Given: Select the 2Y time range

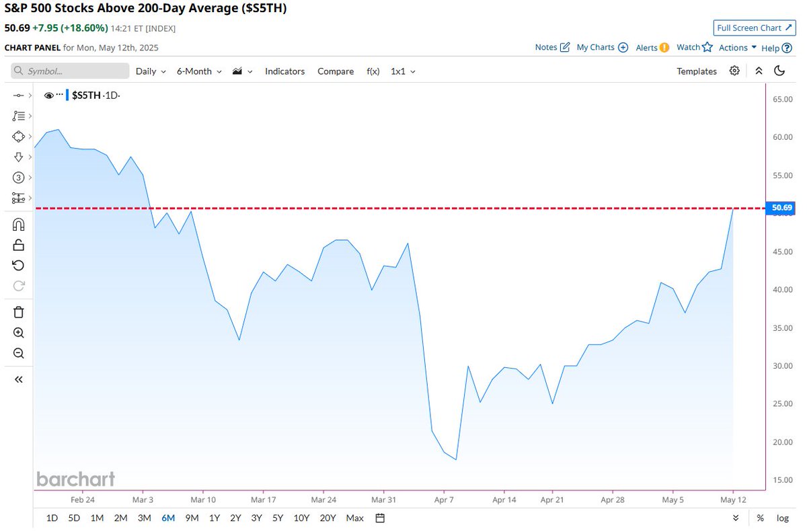Looking at the screenshot, I should [x=235, y=518].
